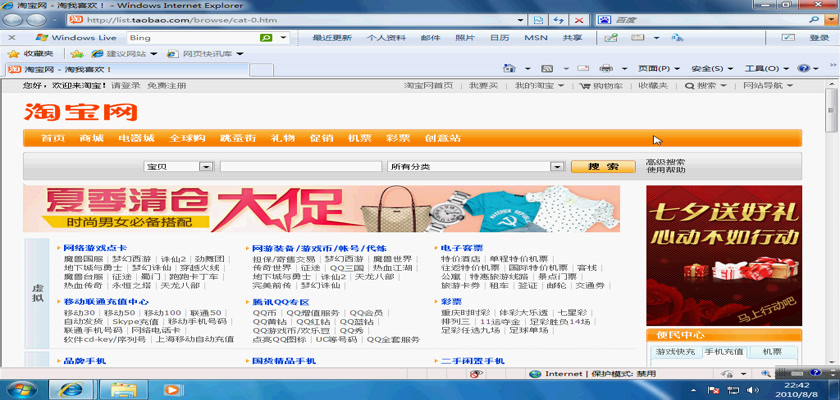Click the stop loading X icon
Screen dimensions: 840x400
pos(579,20)
